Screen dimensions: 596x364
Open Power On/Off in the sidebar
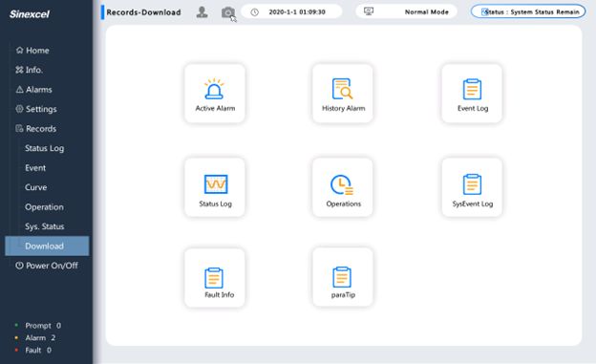[x=47, y=266]
